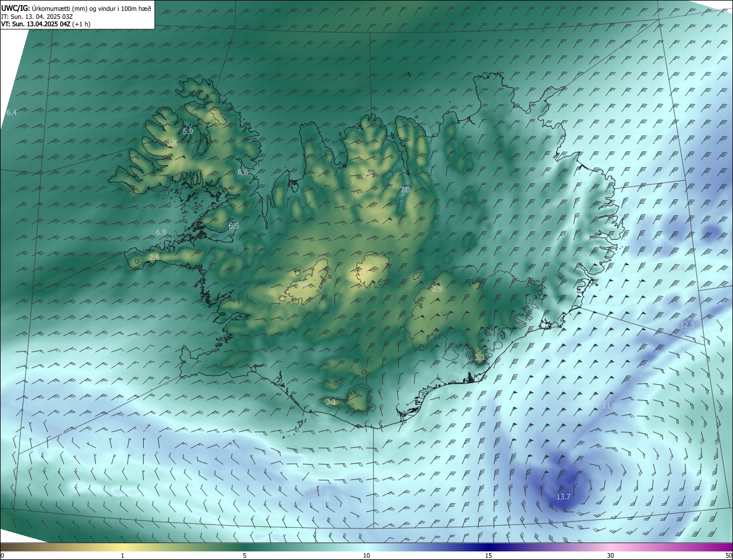The image size is (733, 560).
Task: Click the 6.4 value label
Action: 11,113
